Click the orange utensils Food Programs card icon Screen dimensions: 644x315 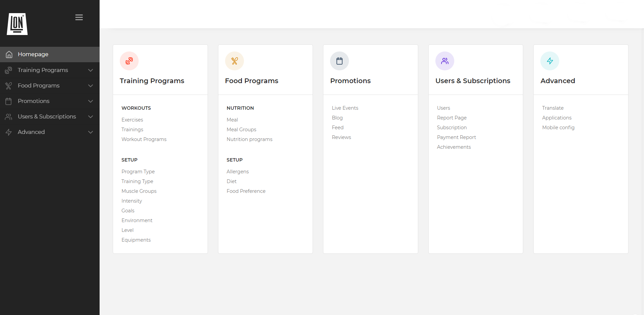[x=235, y=61]
